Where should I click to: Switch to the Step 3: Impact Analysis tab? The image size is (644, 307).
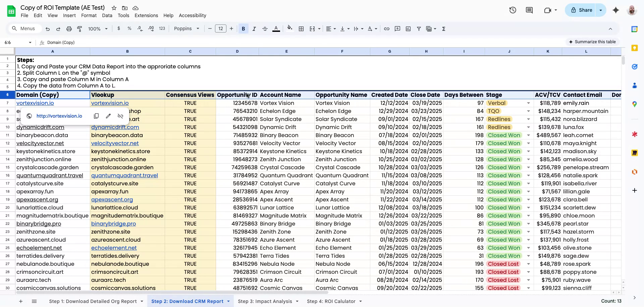[x=265, y=301]
